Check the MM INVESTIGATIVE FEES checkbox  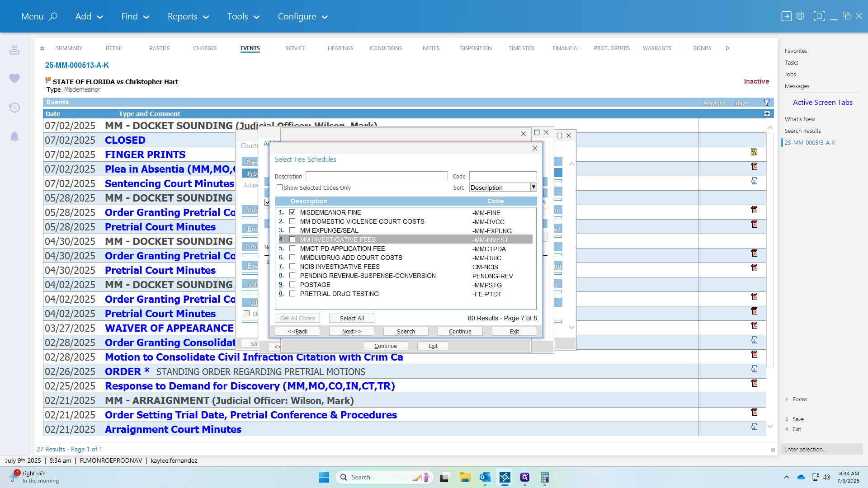(x=292, y=239)
